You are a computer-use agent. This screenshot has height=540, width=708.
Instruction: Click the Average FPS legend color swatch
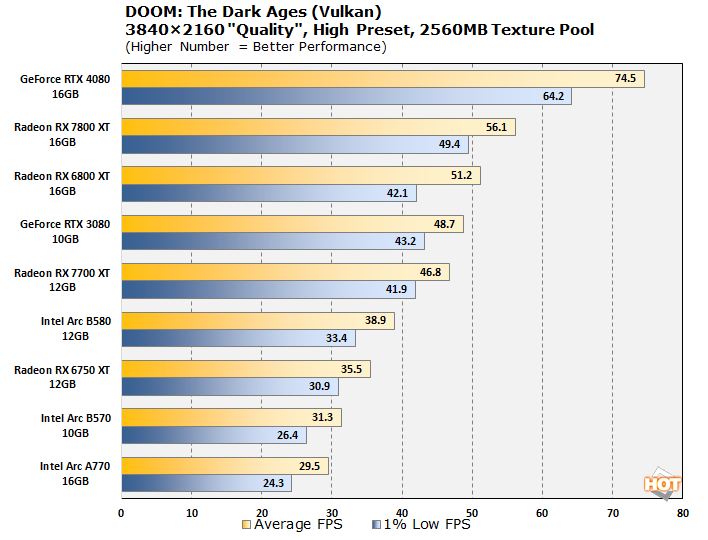(x=246, y=525)
